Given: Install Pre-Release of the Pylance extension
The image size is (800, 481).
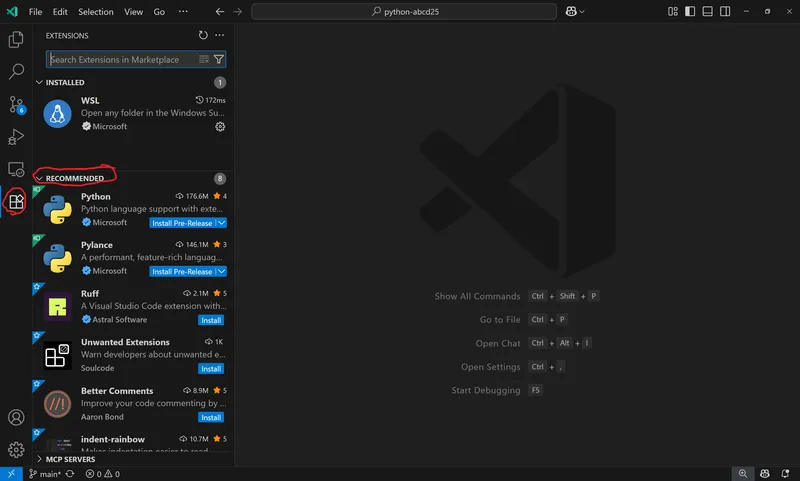Looking at the screenshot, I should click(x=182, y=271).
